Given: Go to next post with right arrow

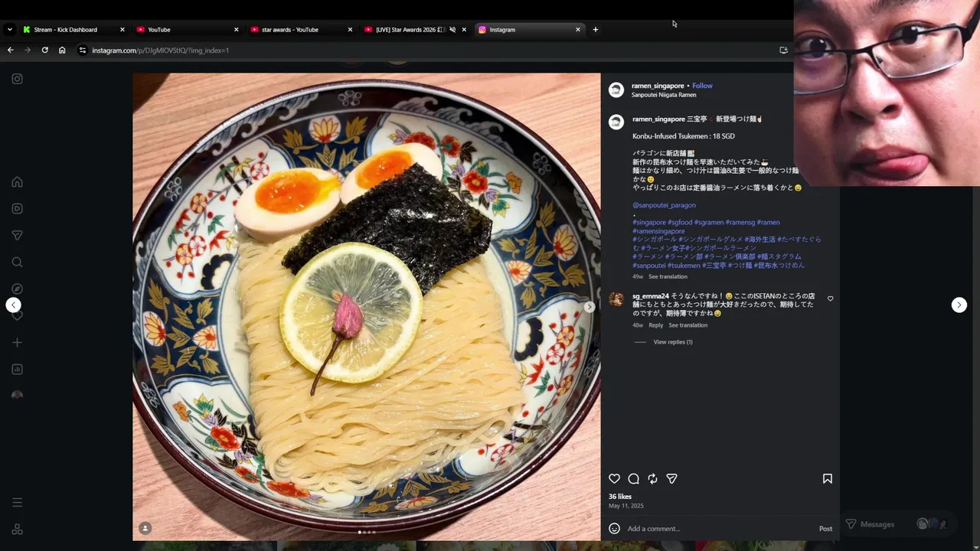Looking at the screenshot, I should (959, 305).
